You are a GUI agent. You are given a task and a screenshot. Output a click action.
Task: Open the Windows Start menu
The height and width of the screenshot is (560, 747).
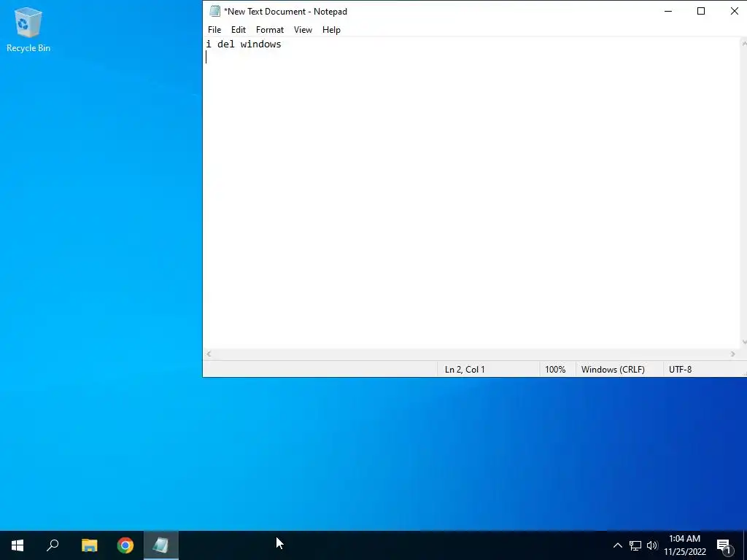coord(18,545)
